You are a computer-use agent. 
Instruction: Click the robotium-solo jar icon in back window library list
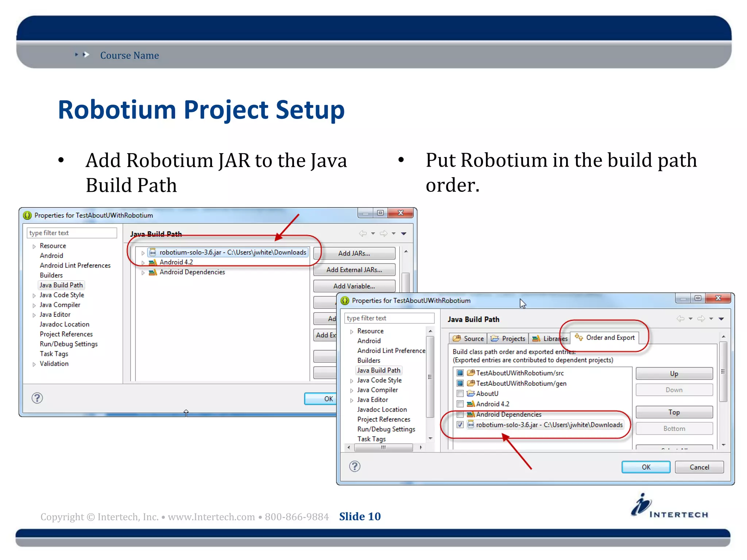[153, 252]
